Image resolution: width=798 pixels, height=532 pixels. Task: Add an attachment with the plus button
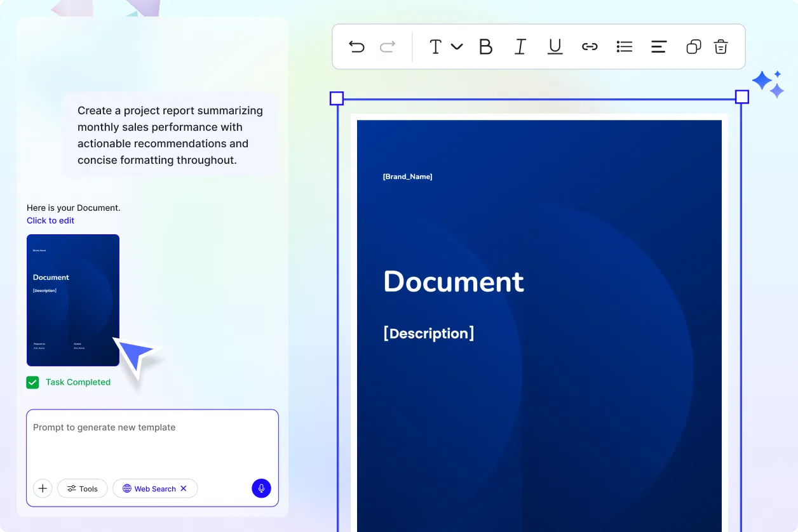pos(43,488)
